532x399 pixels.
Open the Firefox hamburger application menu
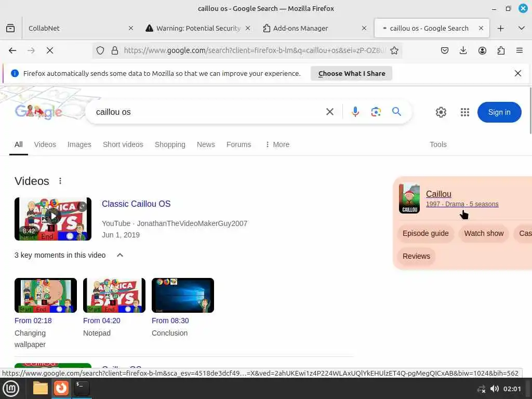(520, 50)
